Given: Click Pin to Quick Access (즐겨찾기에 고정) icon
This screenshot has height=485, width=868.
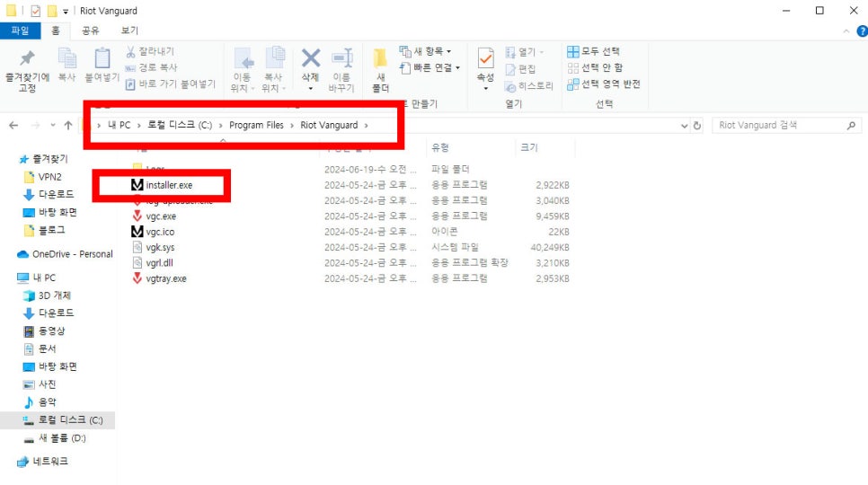Looking at the screenshot, I should [27, 58].
